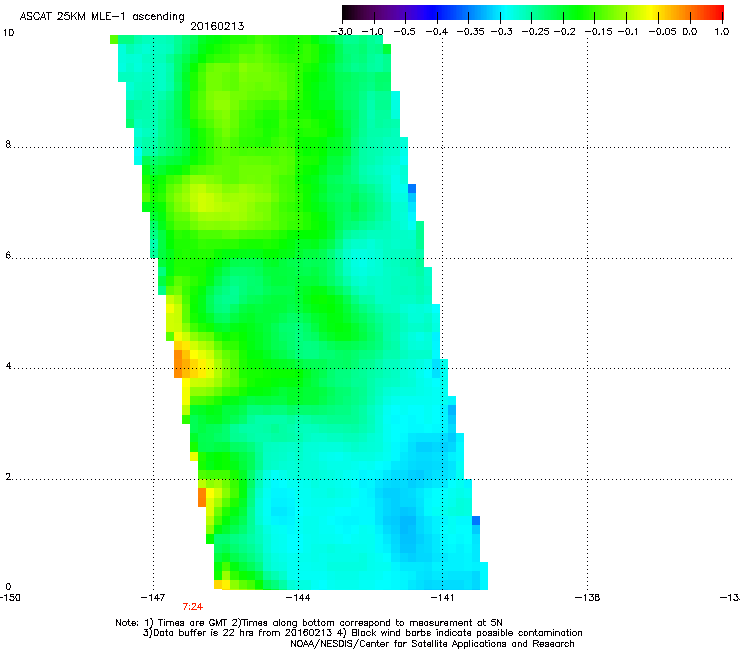Image resolution: width=740 pixels, height=650 pixels.
Task: Click the yellow-green patch in the swath near latitude 7
Action: coord(203,199)
